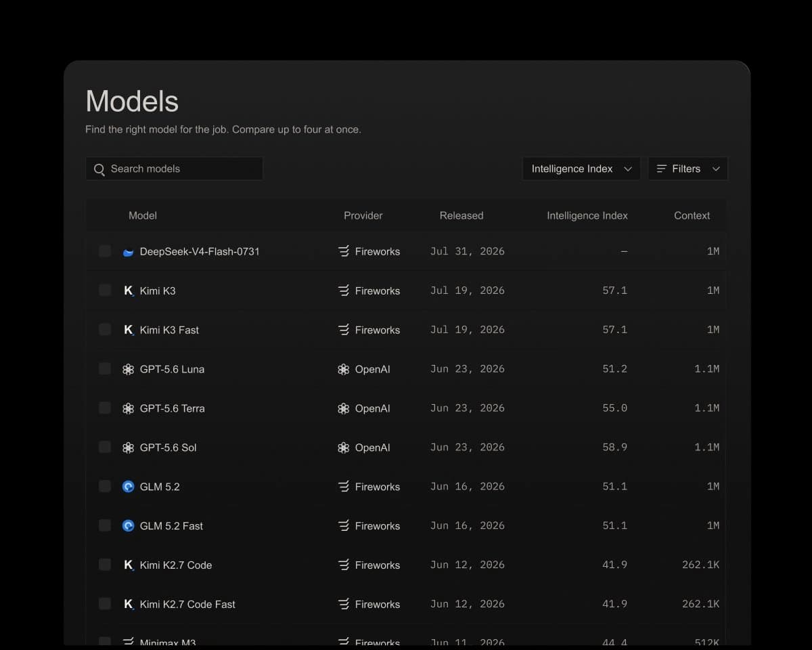Viewport: 812px width, 650px height.
Task: Sort by the Provider column header
Action: (363, 215)
